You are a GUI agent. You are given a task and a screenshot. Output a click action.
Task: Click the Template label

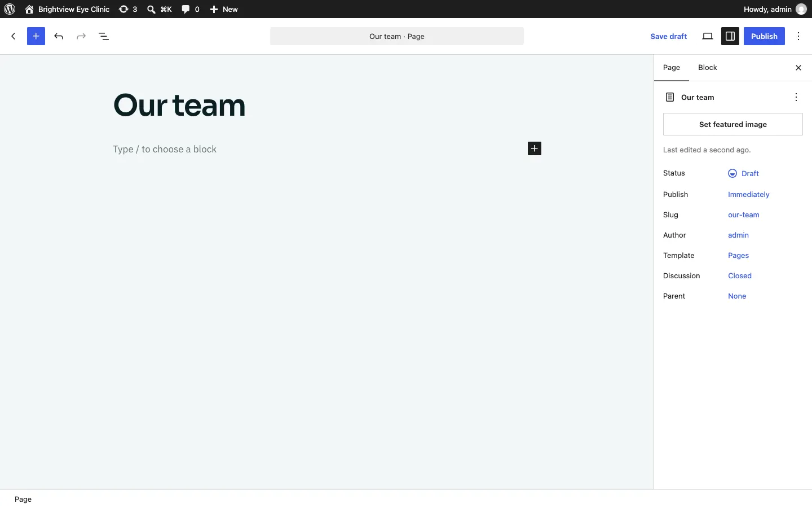click(x=679, y=256)
